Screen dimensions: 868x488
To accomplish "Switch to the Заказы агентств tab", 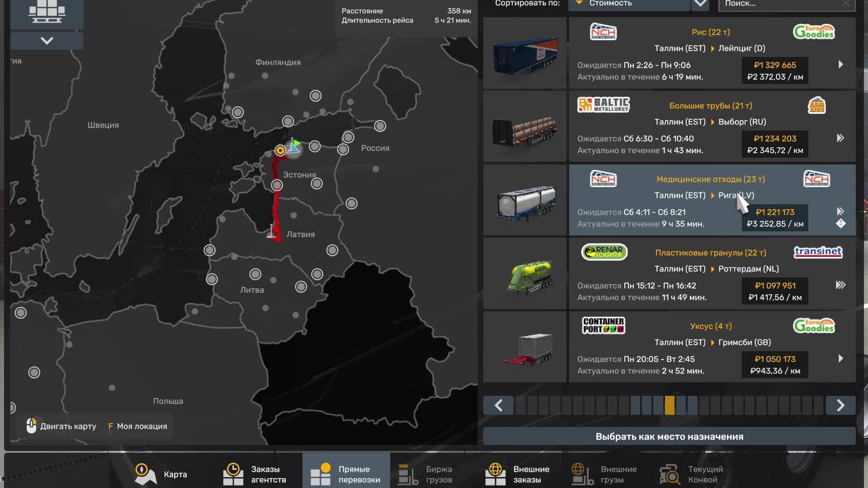I will point(255,474).
